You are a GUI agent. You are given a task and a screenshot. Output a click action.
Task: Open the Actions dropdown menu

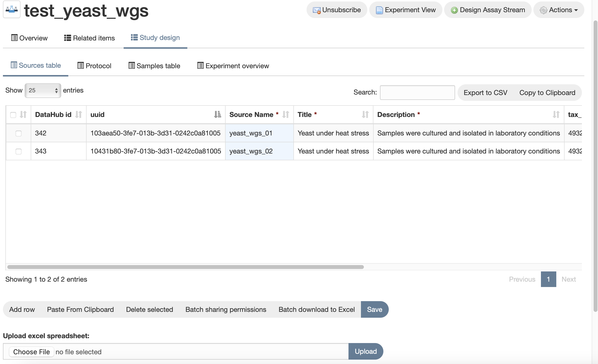tap(558, 10)
